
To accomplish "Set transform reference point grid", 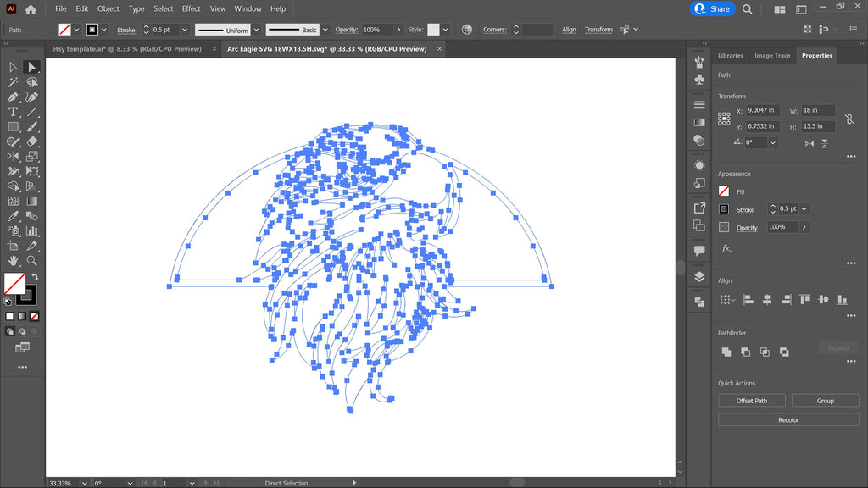I will [724, 119].
